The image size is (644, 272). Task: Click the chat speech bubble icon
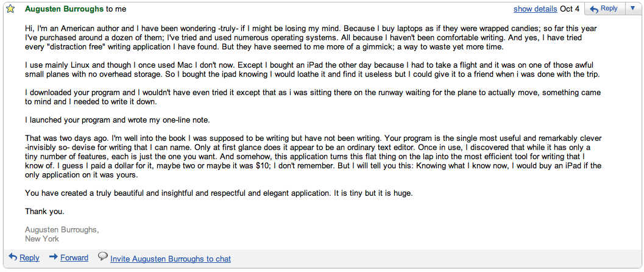[103, 257]
